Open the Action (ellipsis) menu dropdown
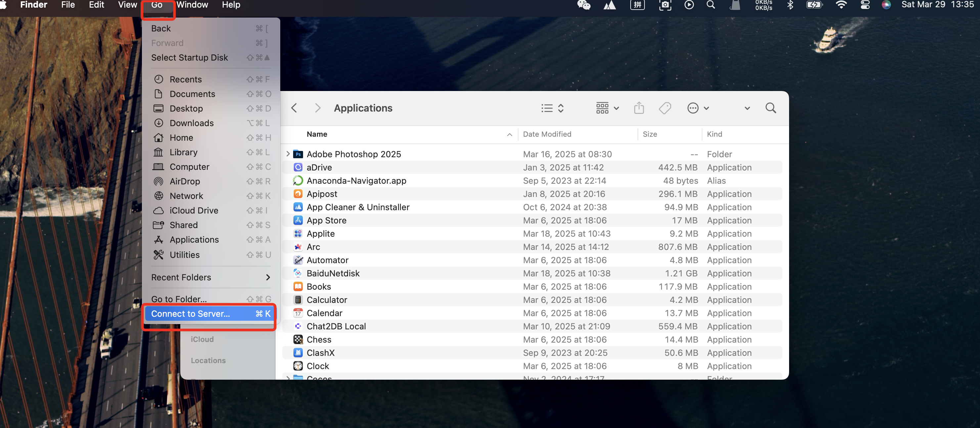980x428 pixels. coord(698,108)
